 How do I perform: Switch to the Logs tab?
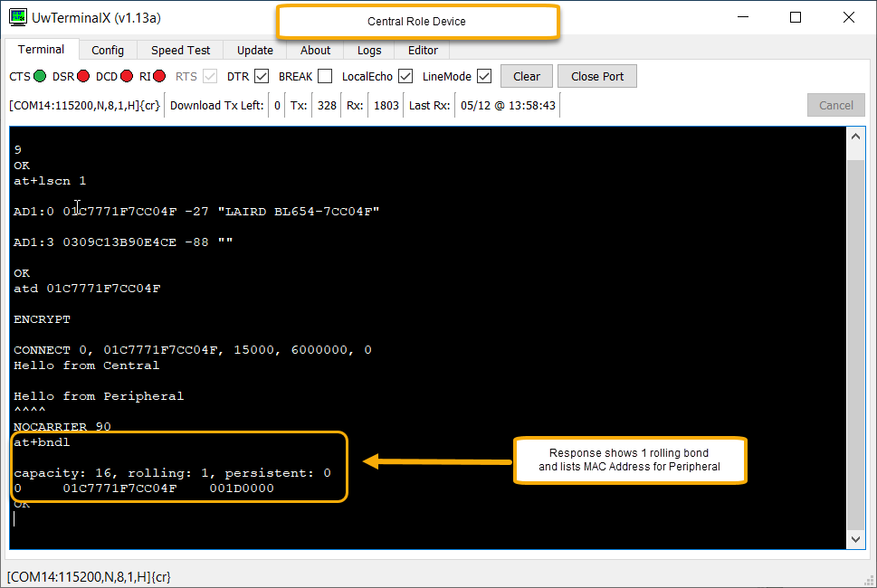click(x=368, y=50)
